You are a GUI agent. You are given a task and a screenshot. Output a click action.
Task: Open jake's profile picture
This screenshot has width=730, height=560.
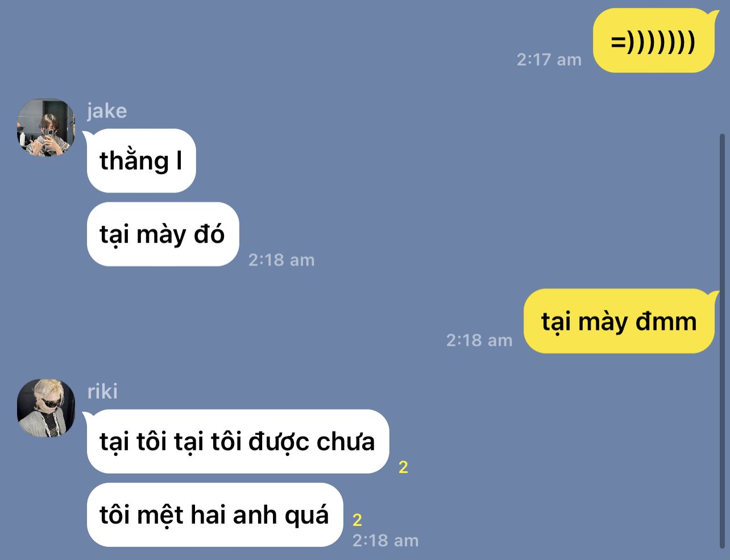46,127
